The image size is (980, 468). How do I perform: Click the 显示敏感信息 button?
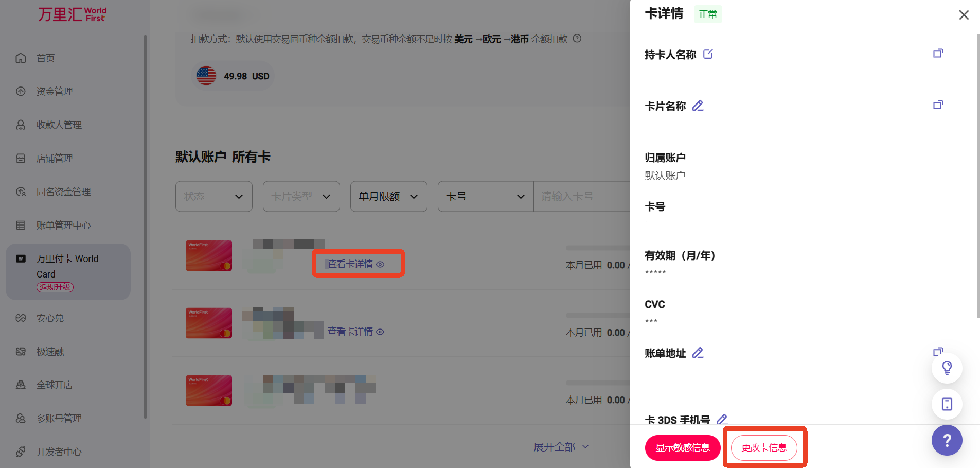point(683,447)
